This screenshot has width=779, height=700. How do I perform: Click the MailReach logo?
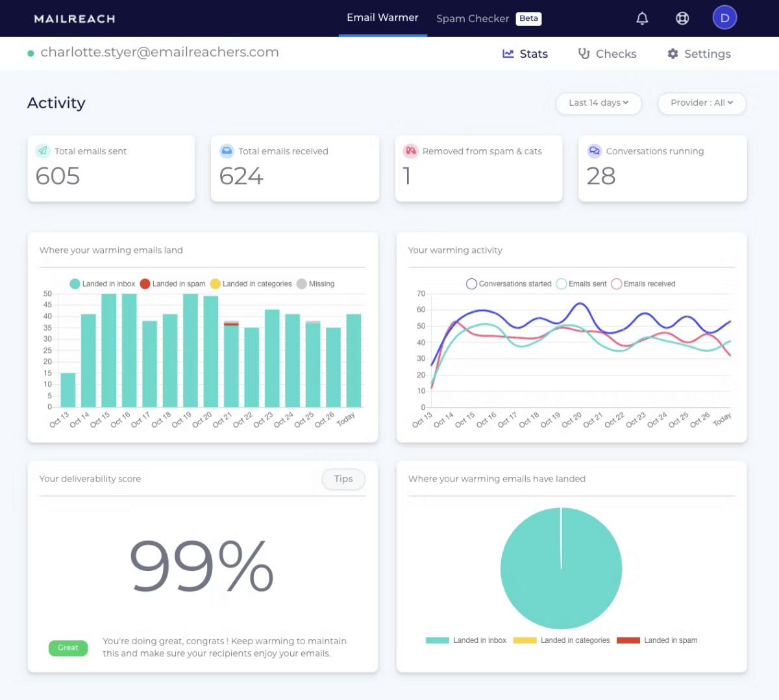[75, 19]
